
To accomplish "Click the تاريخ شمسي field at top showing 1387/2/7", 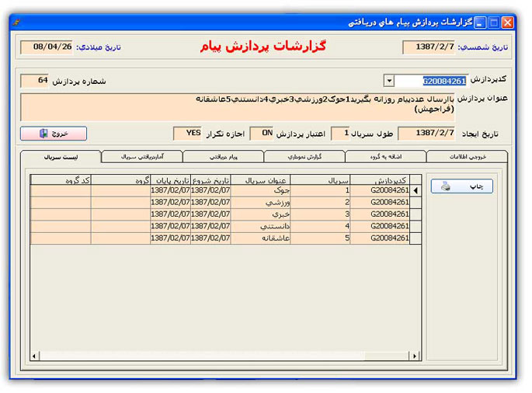I will coord(429,47).
